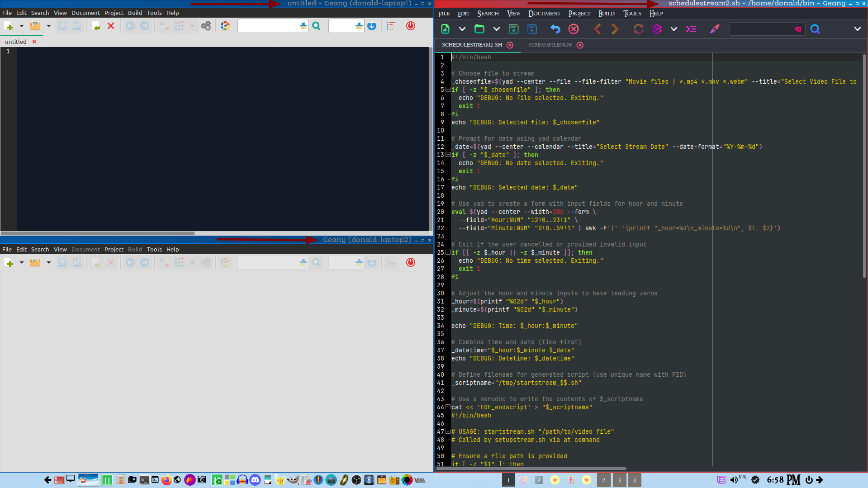The width and height of the screenshot is (868, 488).
Task: Switch to workspace 2 in the taskbar
Action: coord(603,480)
